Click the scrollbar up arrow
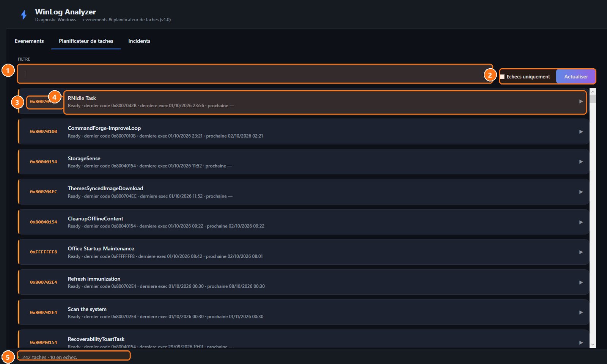607x364 pixels. click(x=593, y=92)
